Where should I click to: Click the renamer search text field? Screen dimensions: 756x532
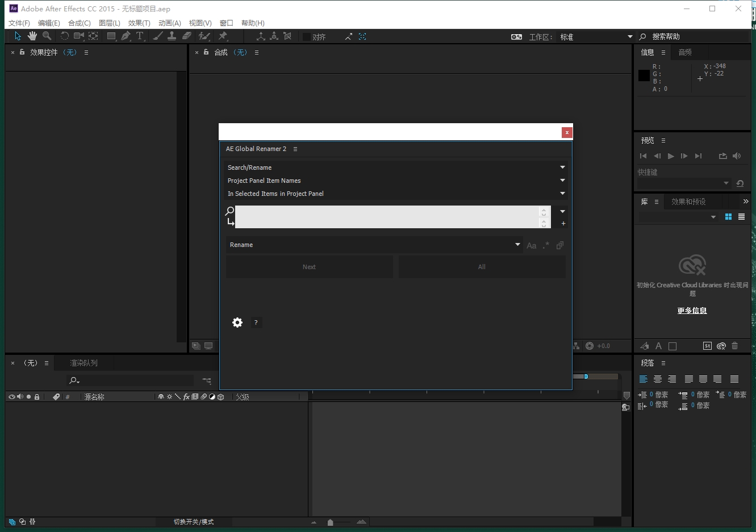386,216
